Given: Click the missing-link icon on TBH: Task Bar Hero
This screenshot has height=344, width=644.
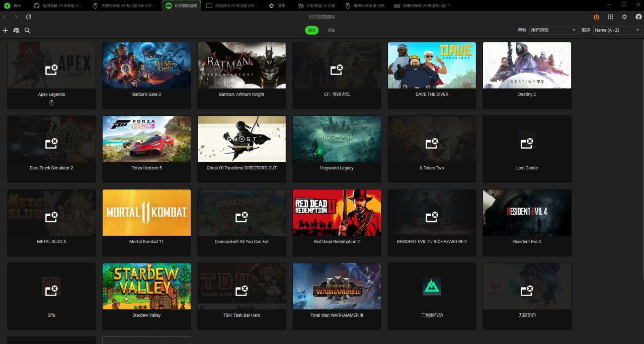Looking at the screenshot, I should tap(242, 290).
